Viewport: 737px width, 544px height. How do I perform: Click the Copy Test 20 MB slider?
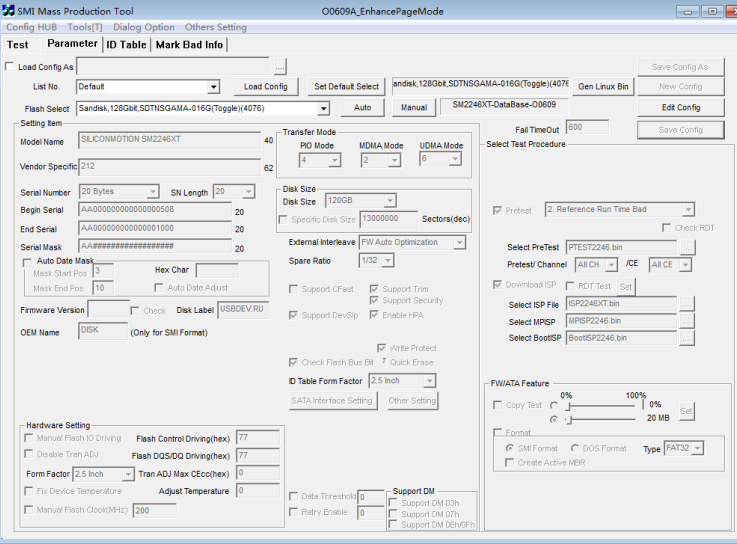[x=600, y=419]
